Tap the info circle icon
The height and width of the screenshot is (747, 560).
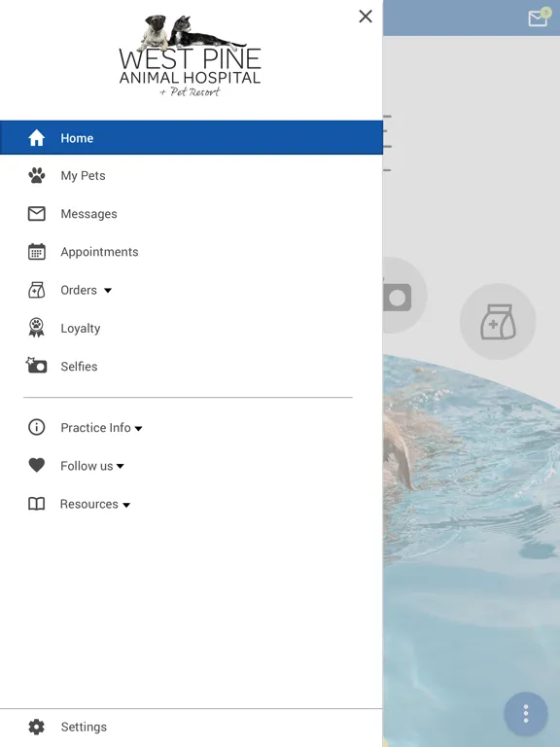[37, 427]
